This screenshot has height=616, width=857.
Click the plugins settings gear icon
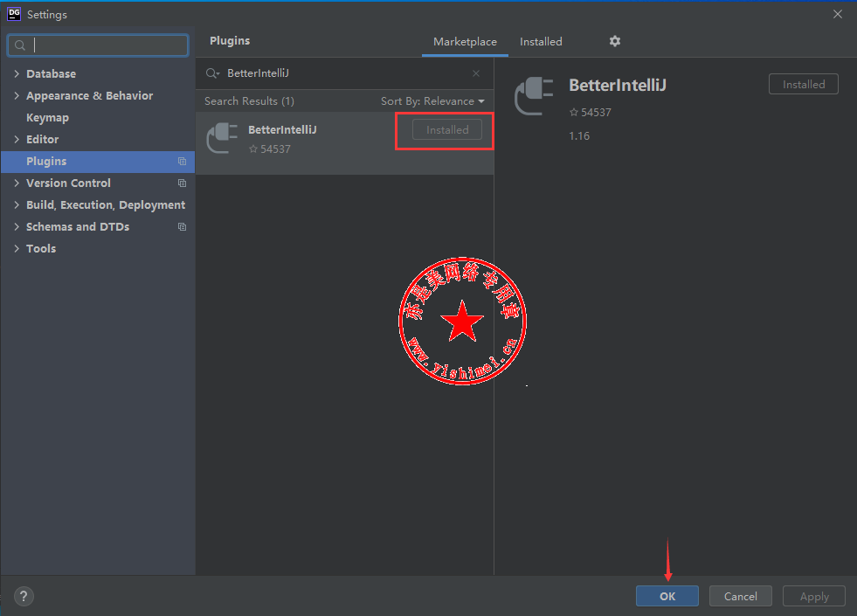[615, 41]
